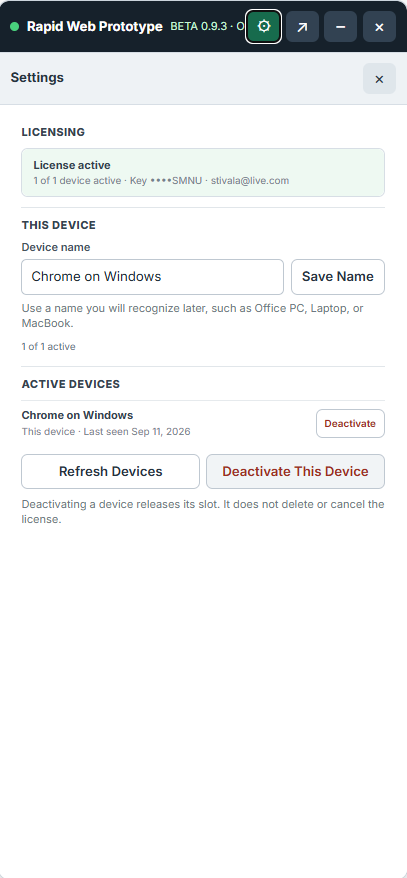Click the settings gear icon in header
Screen dimensions: 407x878
point(263,26)
